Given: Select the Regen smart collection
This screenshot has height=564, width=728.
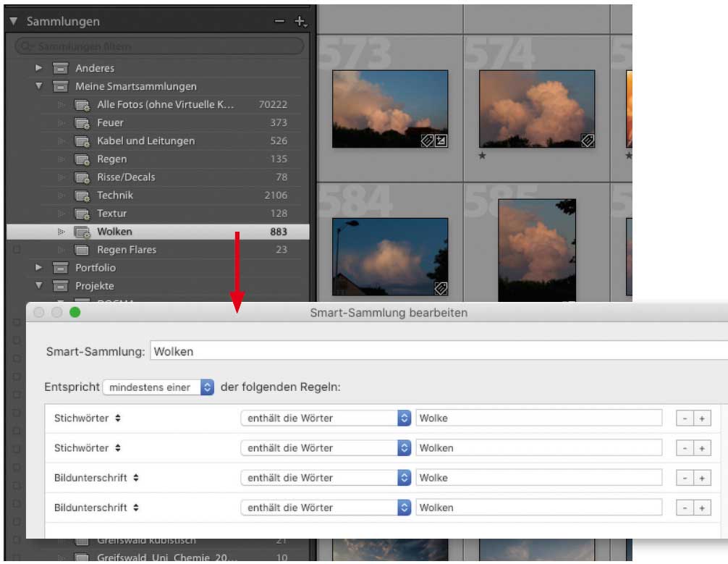Looking at the screenshot, I should [112, 159].
